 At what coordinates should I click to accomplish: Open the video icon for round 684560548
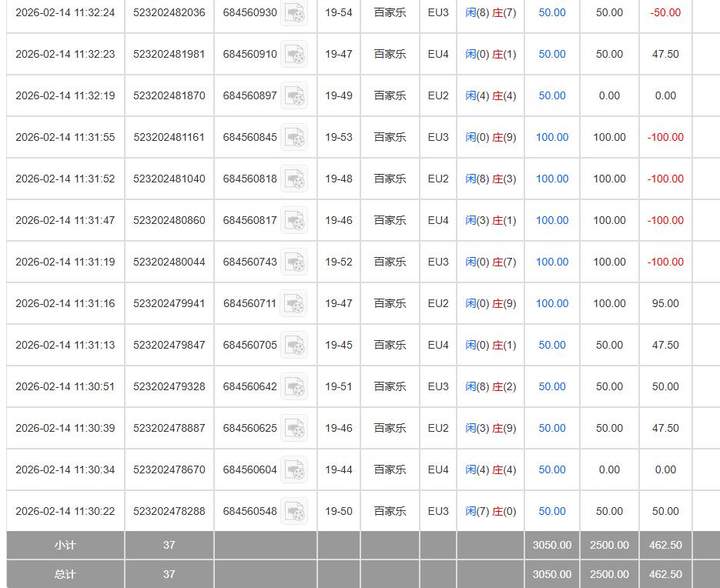(294, 512)
